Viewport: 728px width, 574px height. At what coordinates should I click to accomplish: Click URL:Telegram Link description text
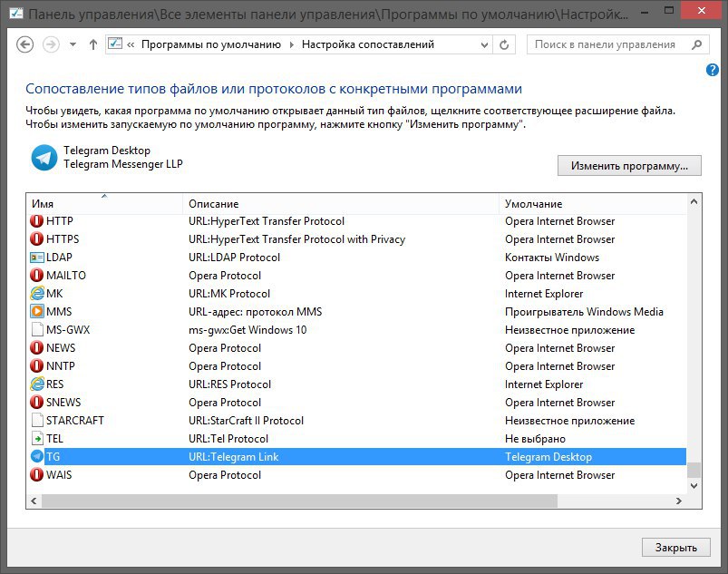[x=234, y=457]
